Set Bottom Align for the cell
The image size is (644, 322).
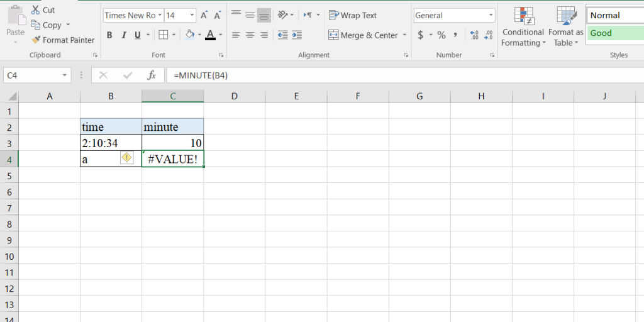point(264,16)
